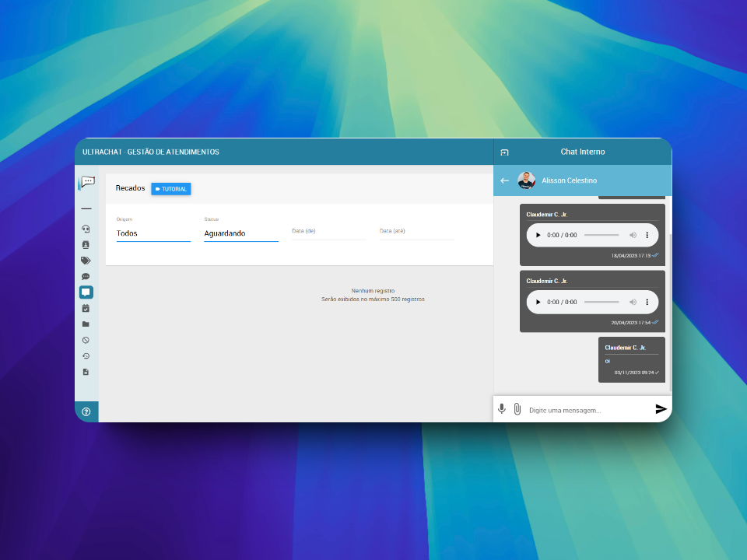This screenshot has width=747, height=560.
Task: Open the blocked icon in sidebar
Action: click(86, 340)
